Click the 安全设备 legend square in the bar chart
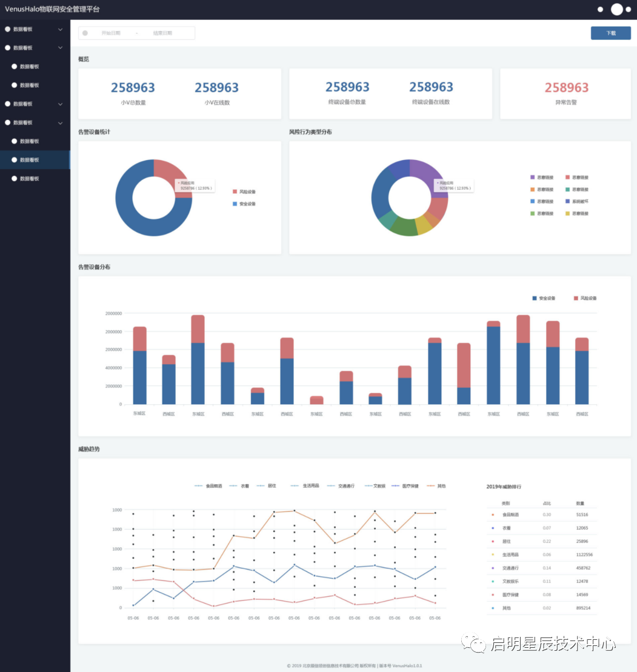637x672 pixels. point(534,298)
